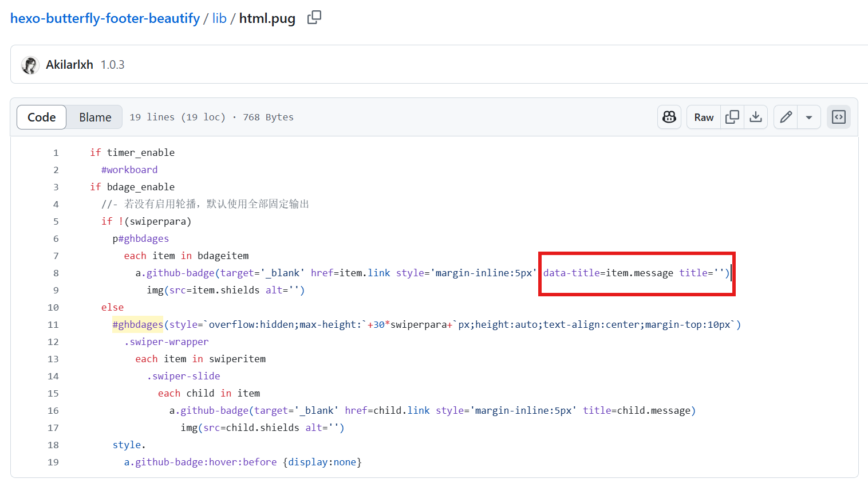Select line number 11
The height and width of the screenshot is (494, 868).
pos(53,324)
